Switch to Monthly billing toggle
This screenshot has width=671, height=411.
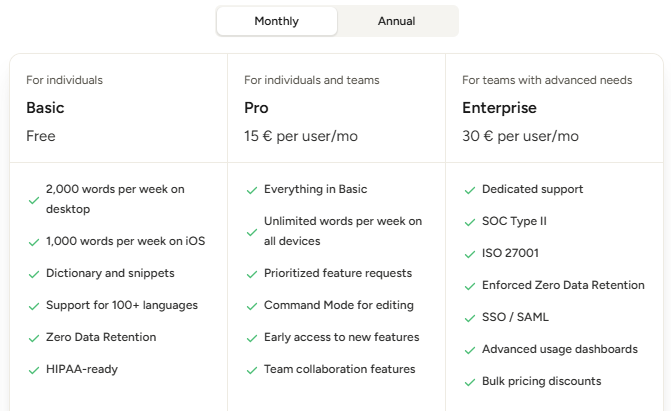point(277,21)
